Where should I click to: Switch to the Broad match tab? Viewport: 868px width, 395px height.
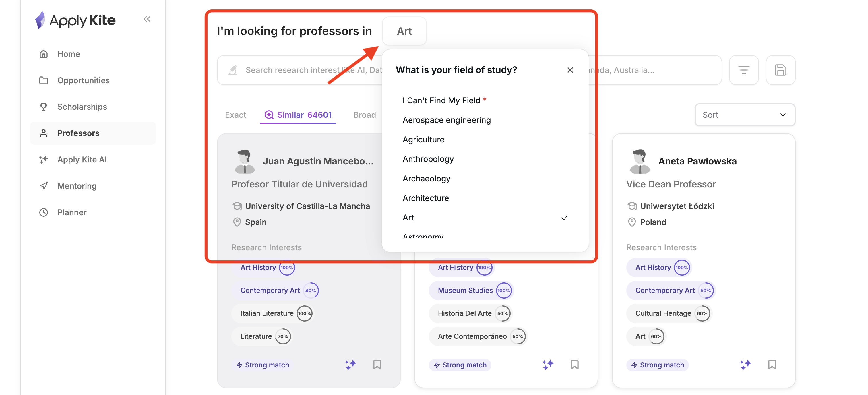(364, 115)
